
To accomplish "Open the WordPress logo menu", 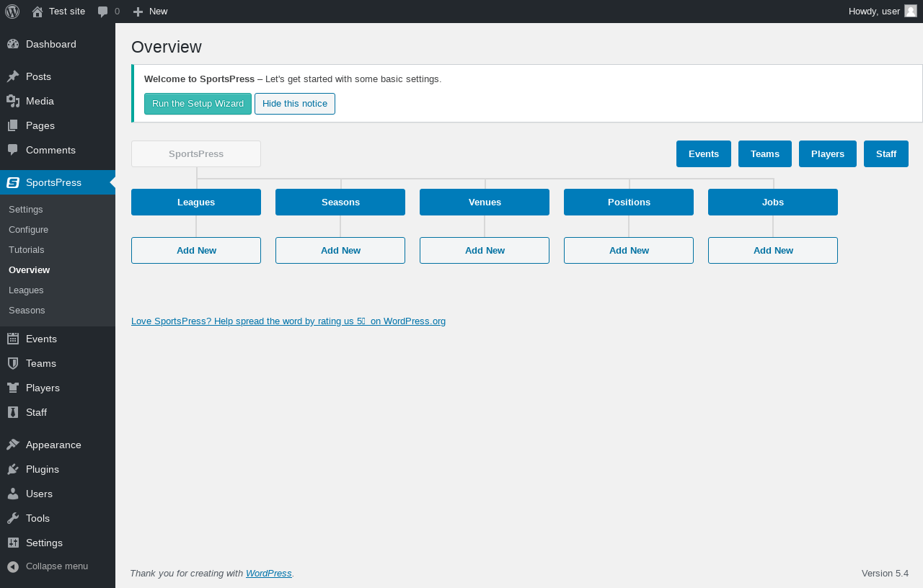I will (12, 12).
